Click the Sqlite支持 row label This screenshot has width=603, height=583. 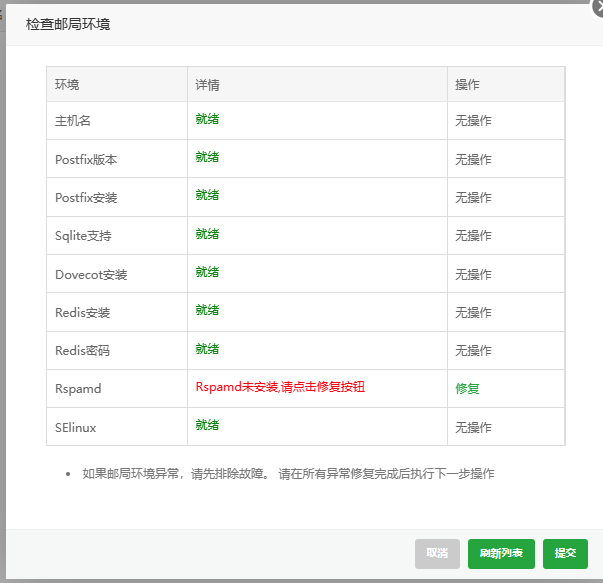click(83, 235)
